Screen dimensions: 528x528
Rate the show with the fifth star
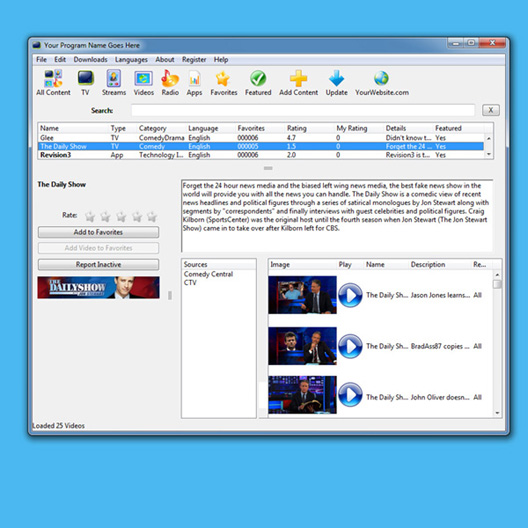pyautogui.click(x=152, y=216)
